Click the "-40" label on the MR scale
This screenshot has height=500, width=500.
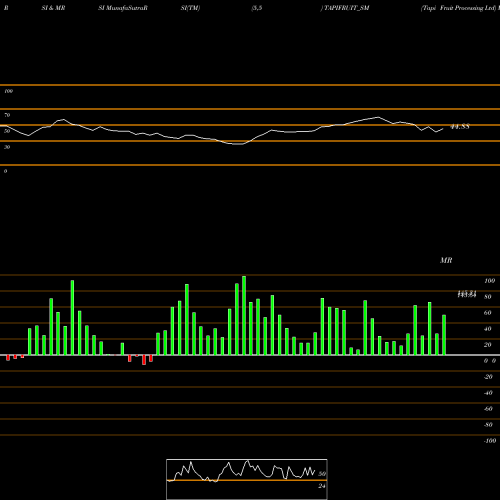(x=488, y=393)
